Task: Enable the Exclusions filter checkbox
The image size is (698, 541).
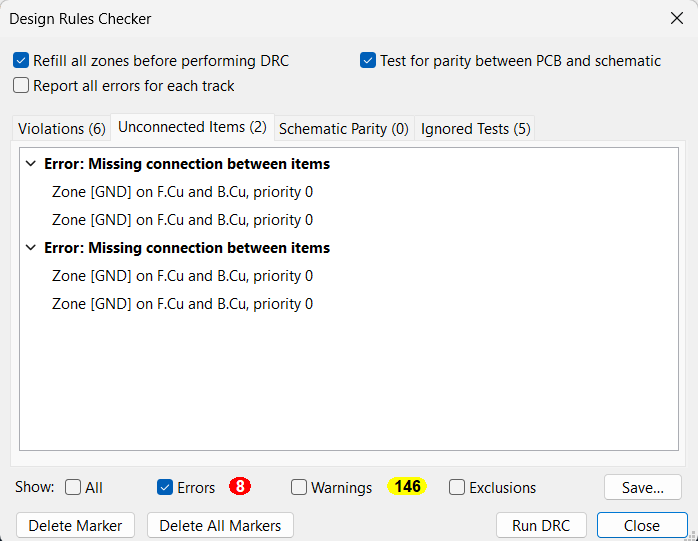Action: [x=457, y=488]
